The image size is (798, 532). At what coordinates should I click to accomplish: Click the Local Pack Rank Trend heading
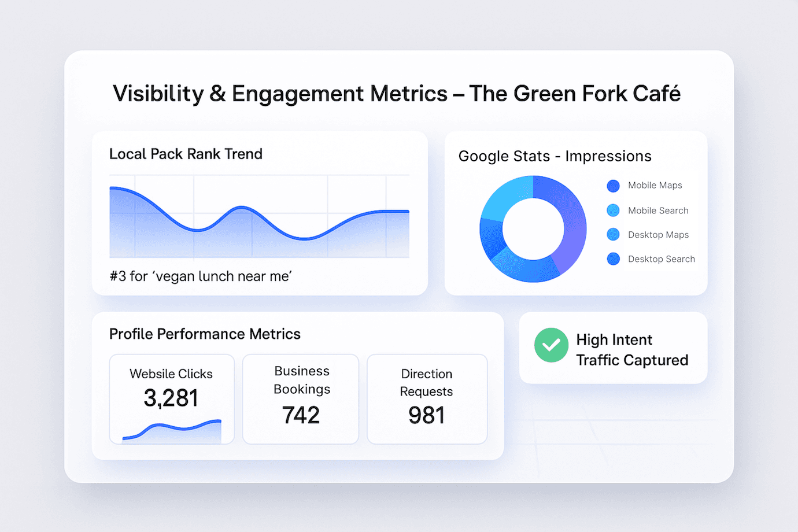(x=186, y=154)
